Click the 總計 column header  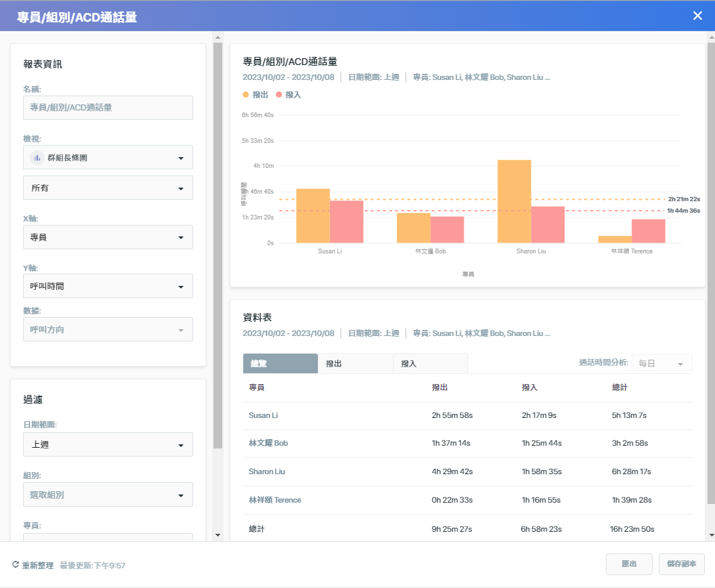point(619,387)
